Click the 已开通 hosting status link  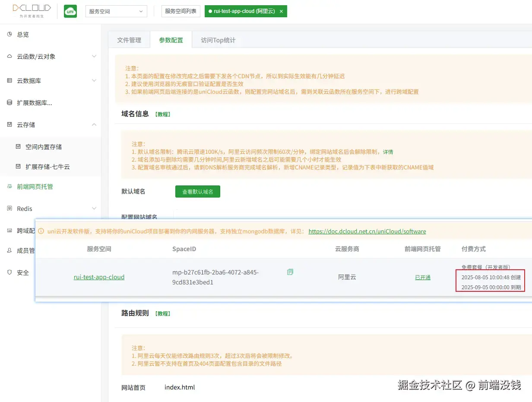point(423,278)
